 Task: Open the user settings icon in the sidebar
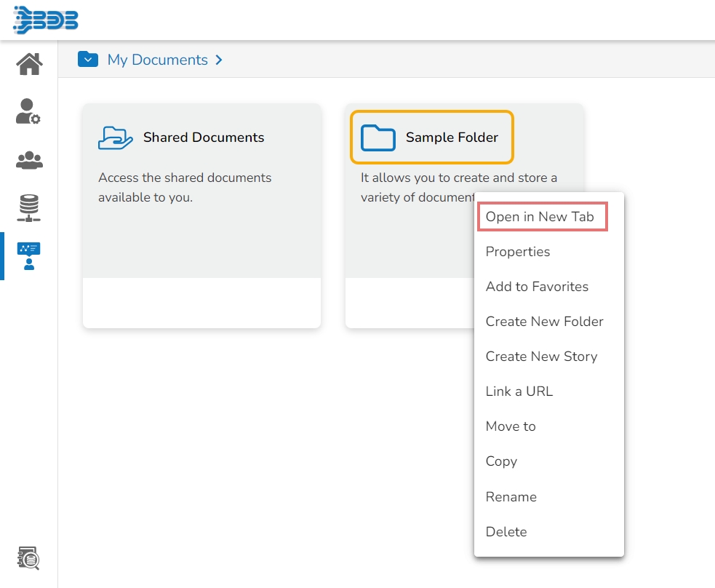click(28, 111)
